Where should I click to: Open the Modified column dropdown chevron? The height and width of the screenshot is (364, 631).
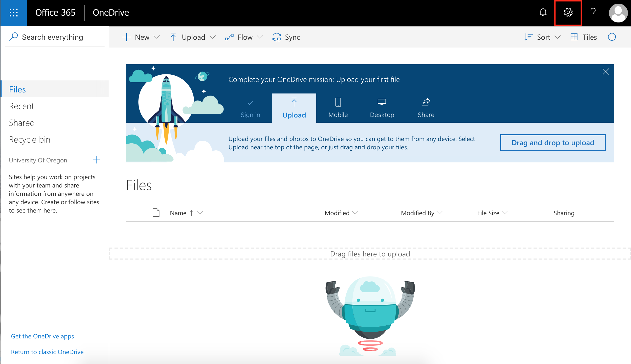[355, 213]
